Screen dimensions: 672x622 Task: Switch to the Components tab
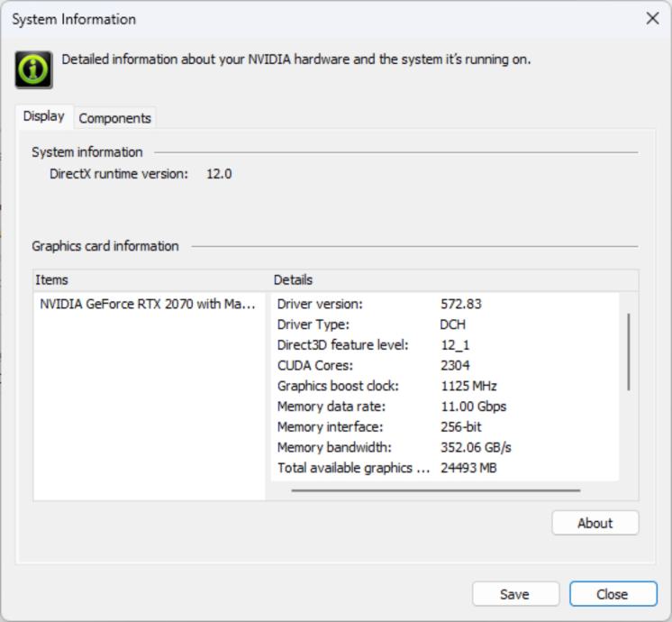coord(114,118)
